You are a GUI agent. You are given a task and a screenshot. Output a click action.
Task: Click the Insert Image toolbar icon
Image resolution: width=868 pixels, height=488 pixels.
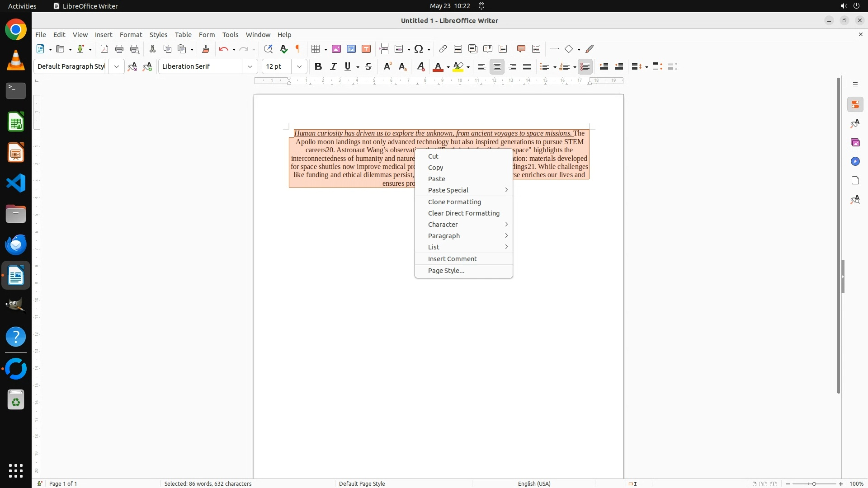pos(336,49)
